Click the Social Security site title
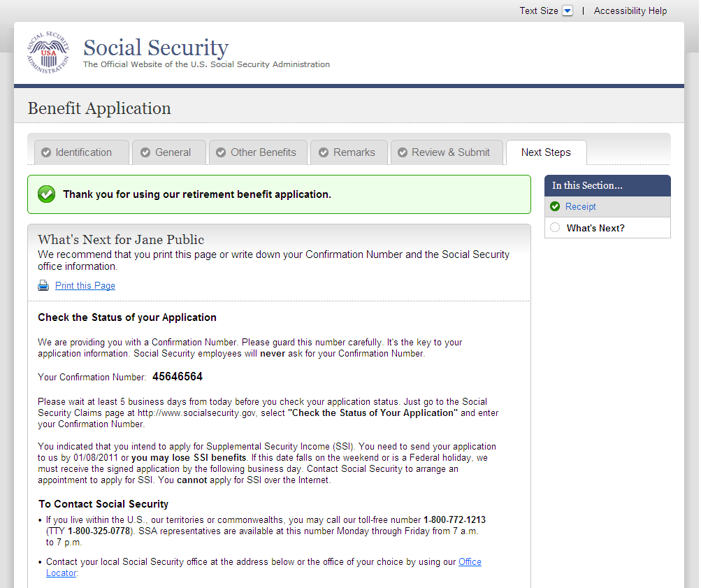The width and height of the screenshot is (701, 588). click(156, 48)
